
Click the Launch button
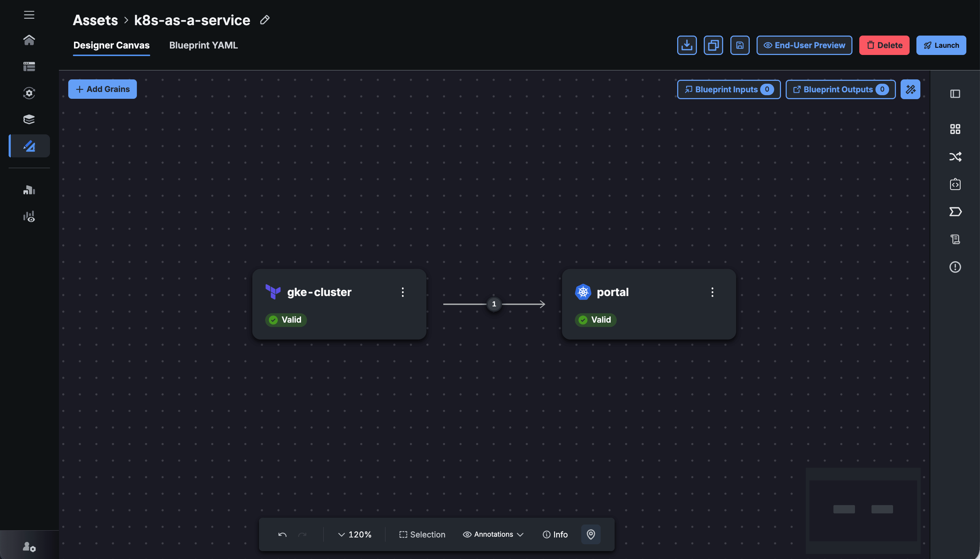tap(941, 45)
